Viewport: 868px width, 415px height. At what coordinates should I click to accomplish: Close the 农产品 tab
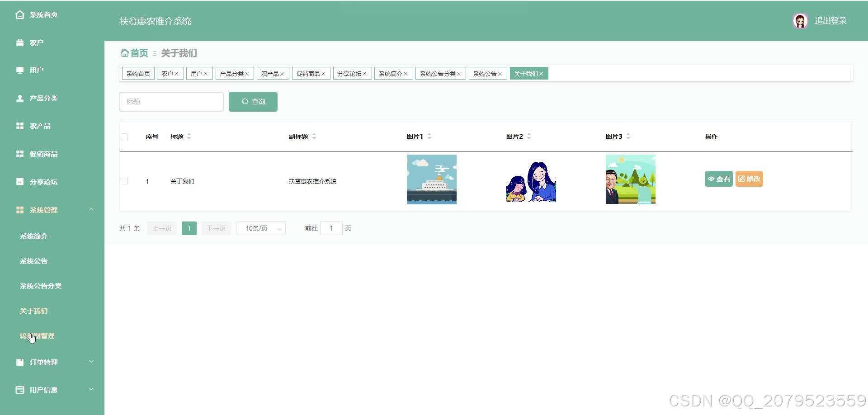(x=282, y=74)
